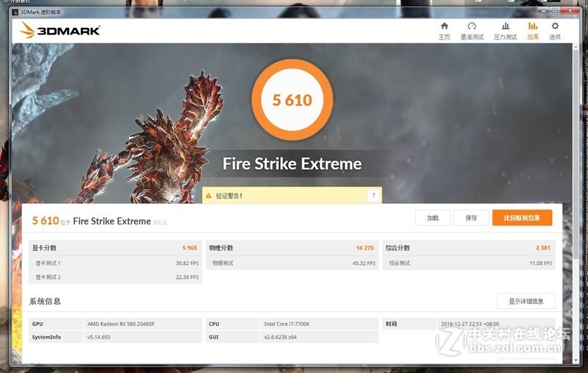This screenshot has width=588, height=373.
Task: Click the 3DMark title bar app icon
Action: pos(15,12)
